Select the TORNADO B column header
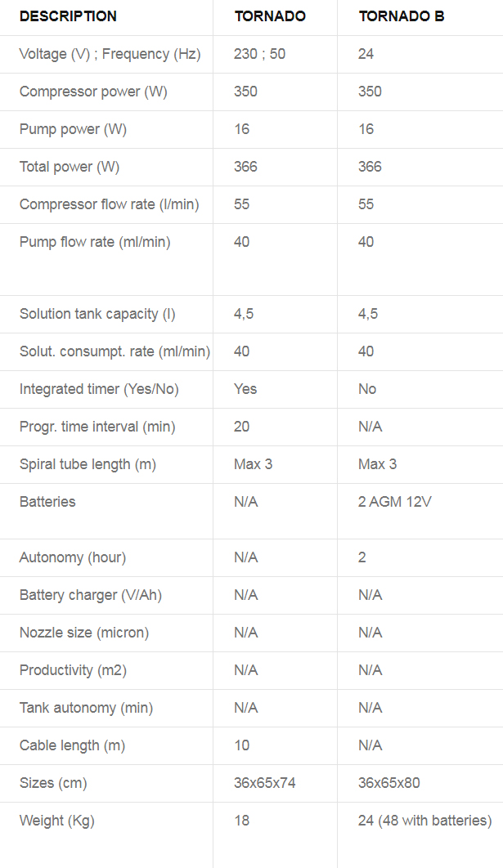Image resolution: width=503 pixels, height=868 pixels. pyautogui.click(x=401, y=16)
